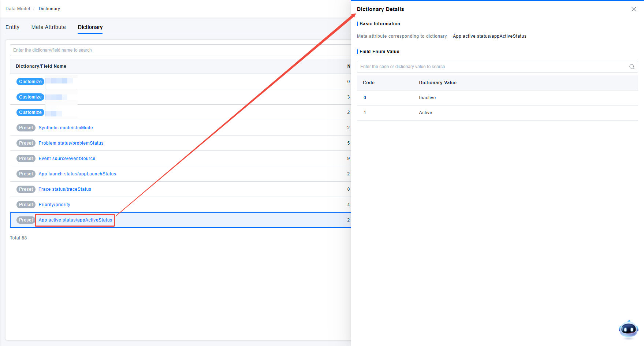The image size is (644, 346).
Task: Click the Data Model breadcrumb
Action: (x=18, y=9)
